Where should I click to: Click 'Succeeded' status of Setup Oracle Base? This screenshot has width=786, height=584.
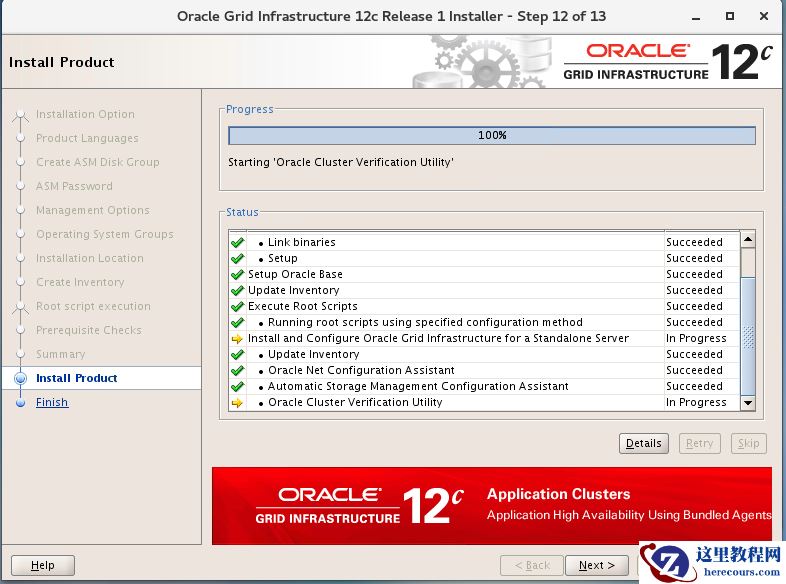(x=694, y=275)
